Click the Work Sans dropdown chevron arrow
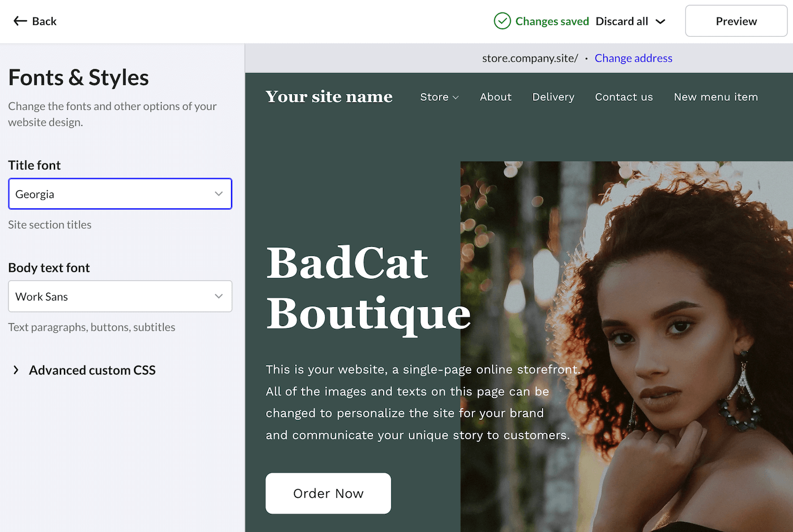This screenshot has height=532, width=793. tap(219, 296)
